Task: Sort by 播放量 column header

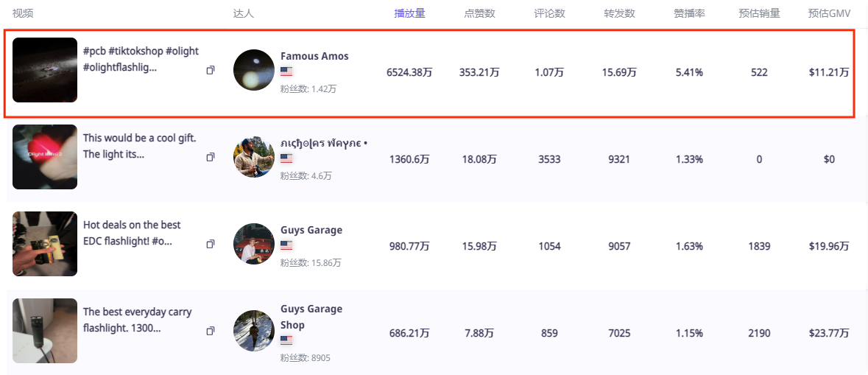Action: [409, 13]
